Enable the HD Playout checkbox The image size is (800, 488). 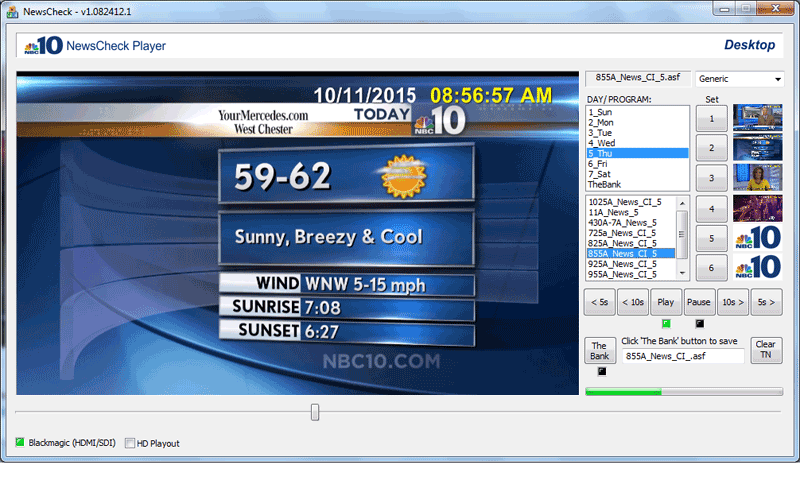click(x=130, y=443)
